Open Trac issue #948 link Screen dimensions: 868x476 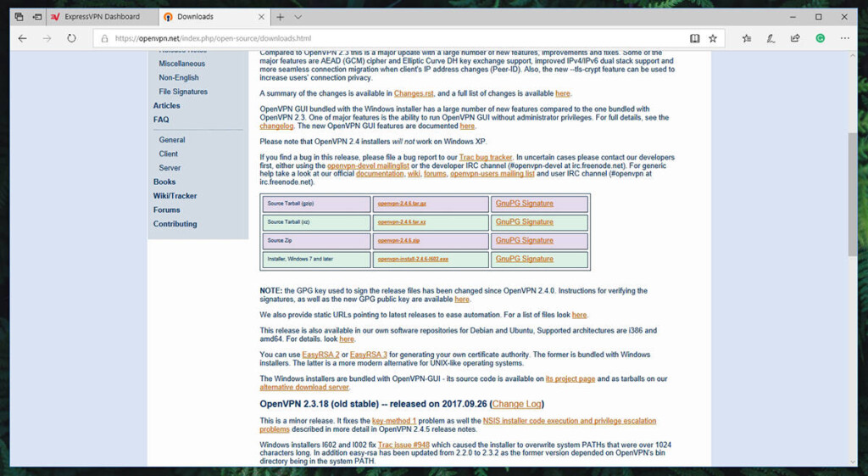[403, 445]
